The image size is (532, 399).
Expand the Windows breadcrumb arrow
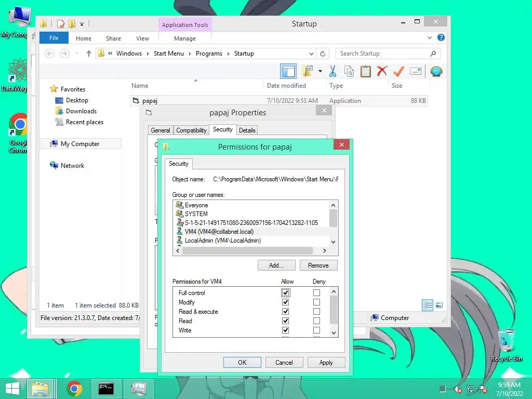point(148,54)
